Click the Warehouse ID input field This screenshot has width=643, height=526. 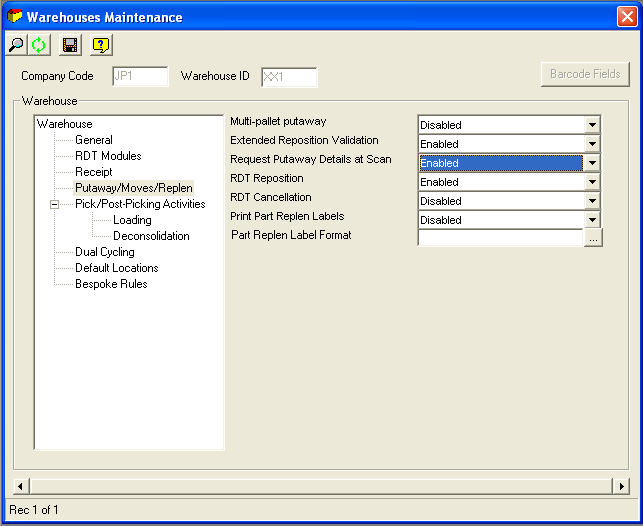click(x=289, y=77)
